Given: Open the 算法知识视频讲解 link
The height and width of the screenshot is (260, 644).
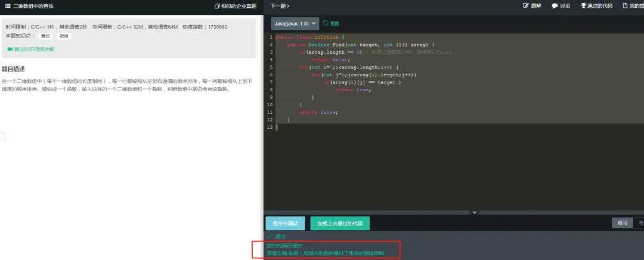Looking at the screenshot, I should pyautogui.click(x=34, y=49).
